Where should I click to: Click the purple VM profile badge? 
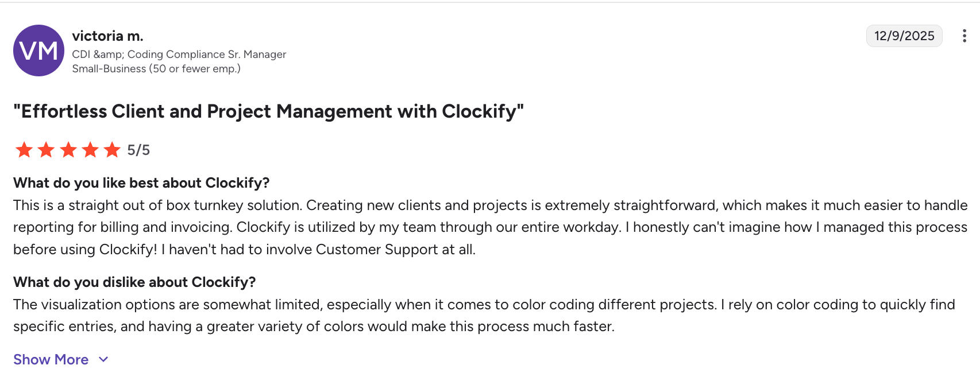click(x=39, y=50)
